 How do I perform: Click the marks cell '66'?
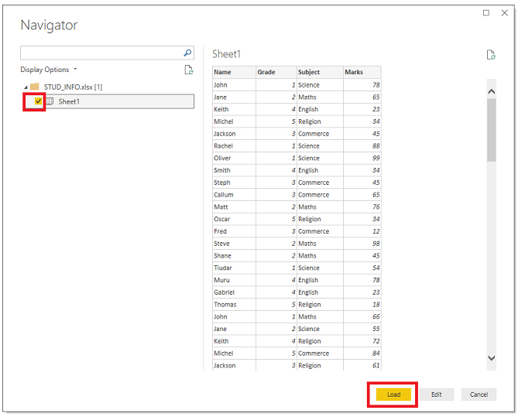362,317
